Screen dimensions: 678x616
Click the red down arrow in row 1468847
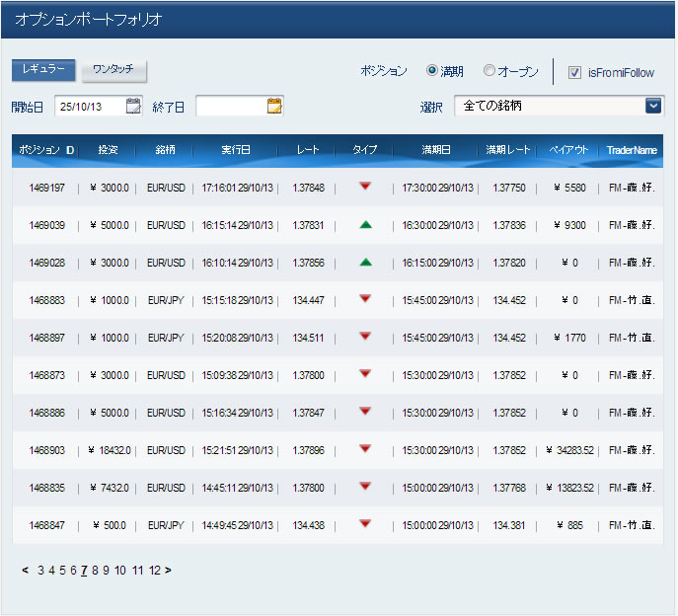click(x=365, y=524)
